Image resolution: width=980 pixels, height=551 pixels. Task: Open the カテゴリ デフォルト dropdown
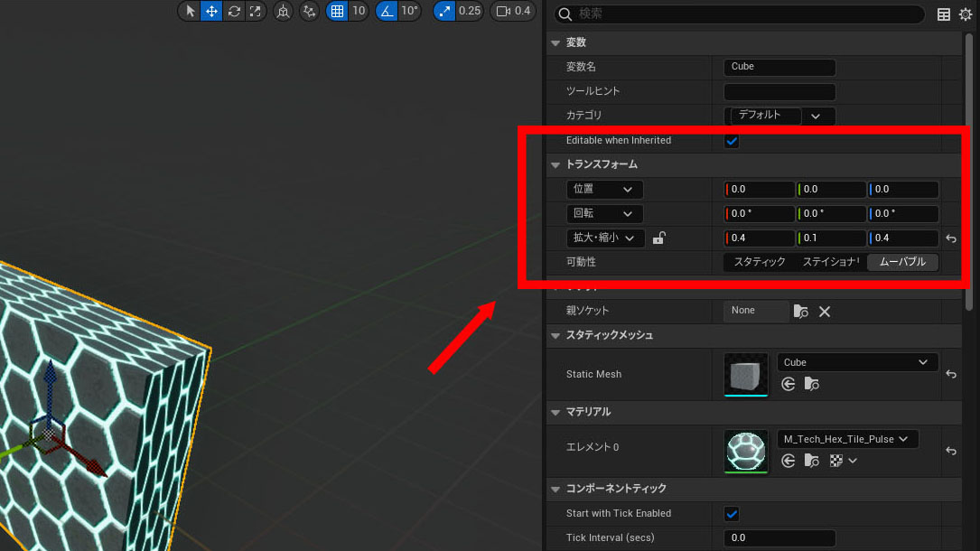[816, 116]
